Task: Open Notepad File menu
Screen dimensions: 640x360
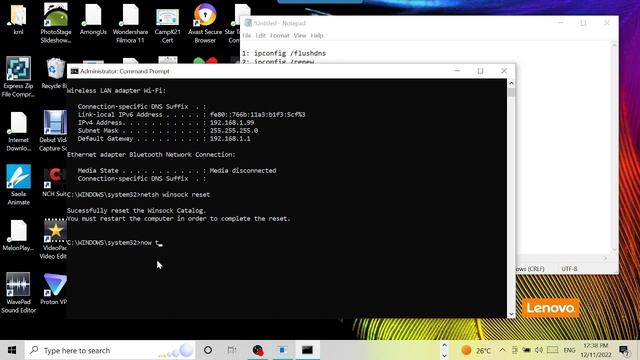Action: point(247,36)
